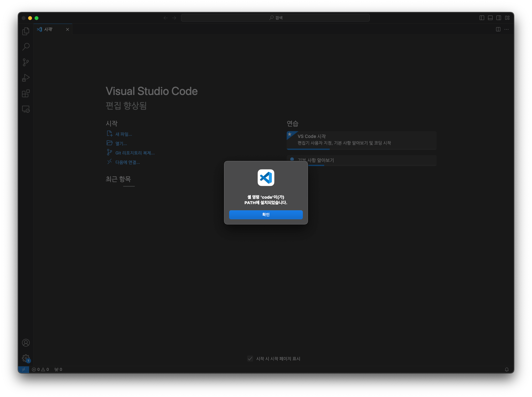This screenshot has width=532, height=397.
Task: Open the VS Code 시작 walkthrough card
Action: point(361,140)
